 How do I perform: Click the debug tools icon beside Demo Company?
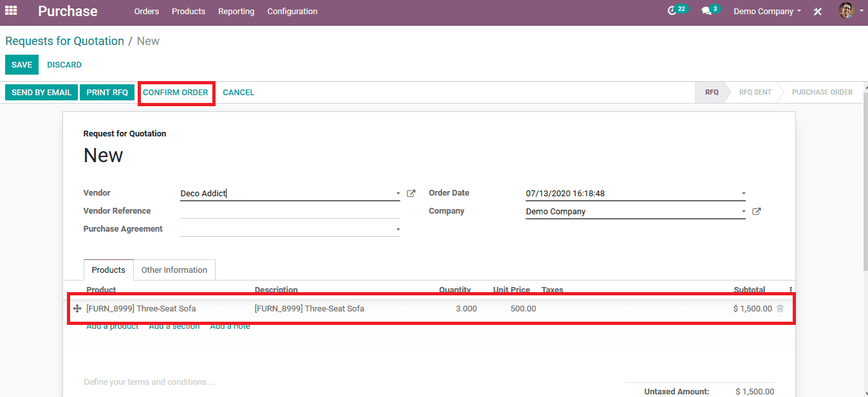click(x=818, y=12)
